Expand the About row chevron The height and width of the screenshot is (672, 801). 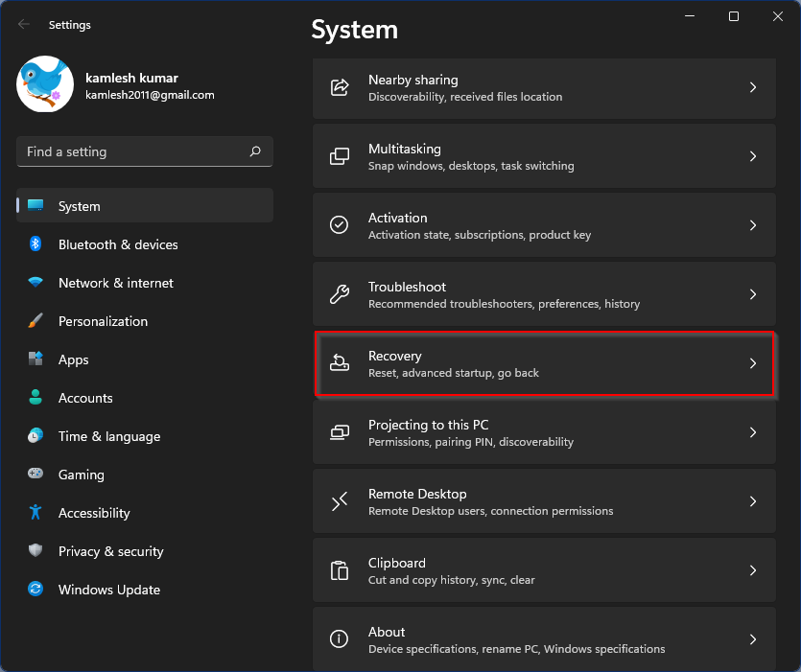(753, 639)
